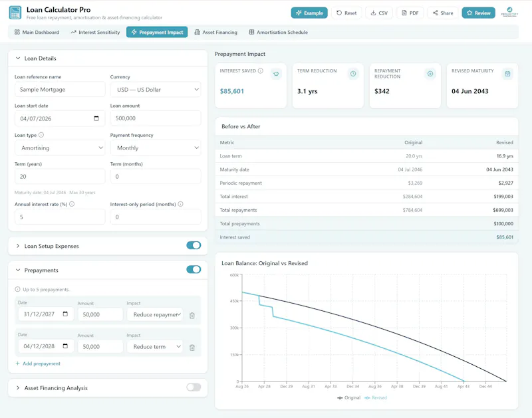Reset the calculator inputs
Viewport: 532px width, 418px height.
tap(346, 13)
